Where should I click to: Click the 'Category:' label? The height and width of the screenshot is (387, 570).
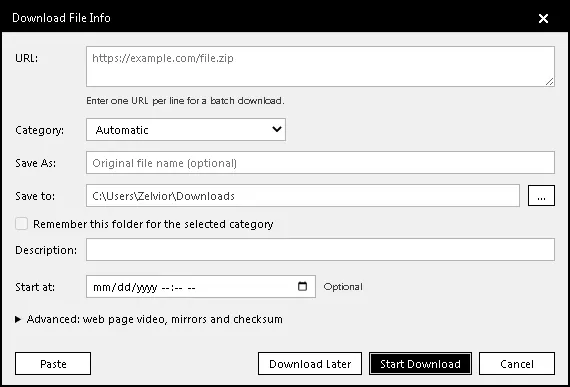tap(40, 130)
